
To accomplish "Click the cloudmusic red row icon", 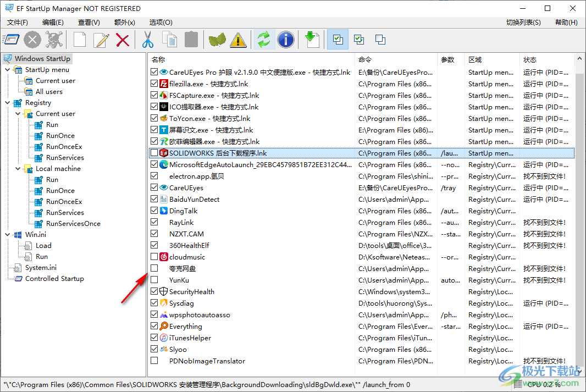I will (164, 257).
